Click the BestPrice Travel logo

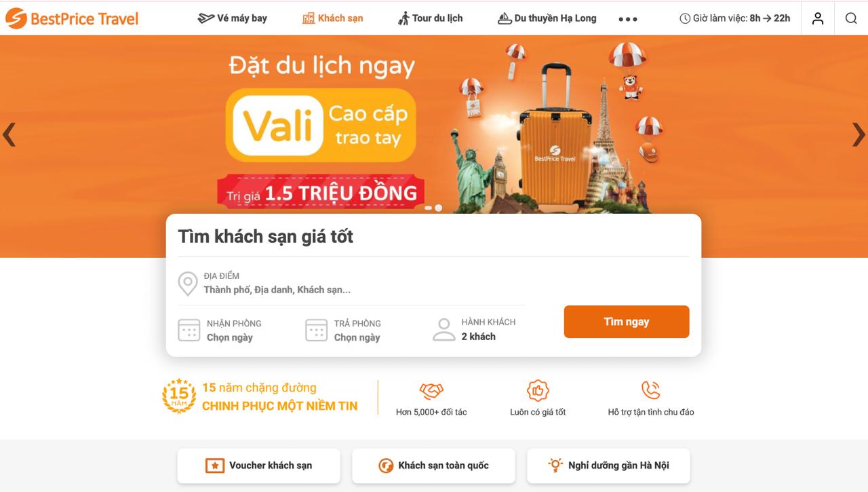[71, 18]
